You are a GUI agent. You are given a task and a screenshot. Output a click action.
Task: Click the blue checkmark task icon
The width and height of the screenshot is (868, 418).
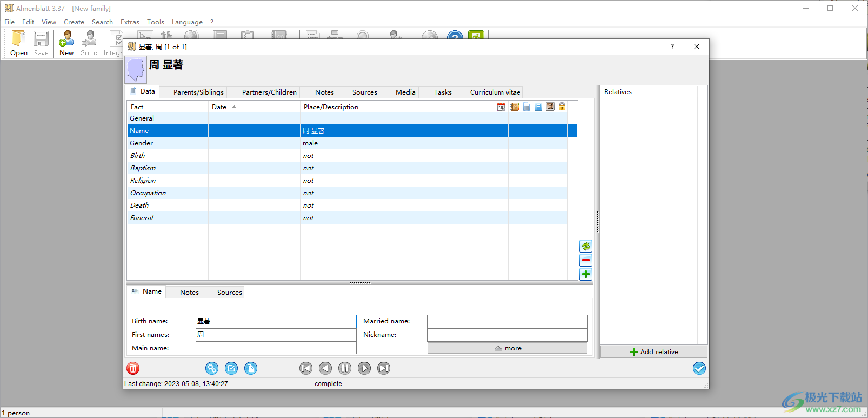coord(231,368)
